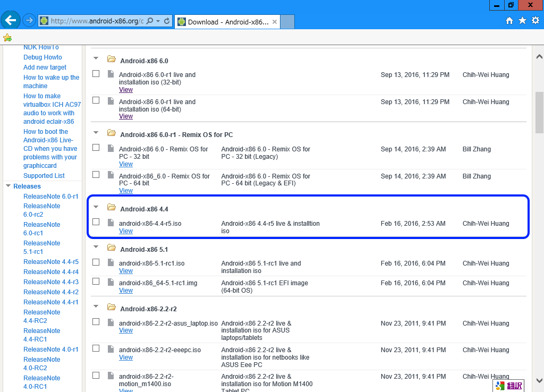The height and width of the screenshot is (392, 544).
Task: Click the Remix OS for PC folder icon
Action: pyautogui.click(x=112, y=132)
